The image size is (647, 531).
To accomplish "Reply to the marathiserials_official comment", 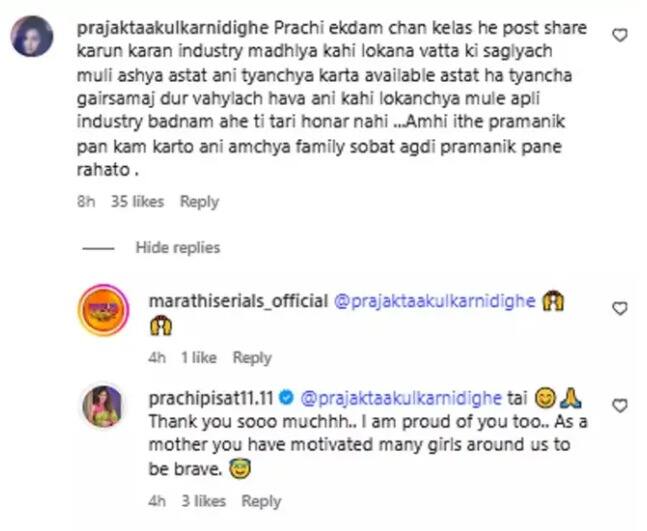I will pyautogui.click(x=252, y=357).
